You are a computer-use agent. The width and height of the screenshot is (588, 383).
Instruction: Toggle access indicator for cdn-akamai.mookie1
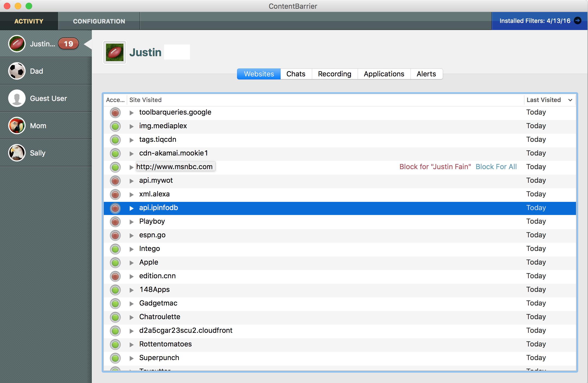click(115, 153)
